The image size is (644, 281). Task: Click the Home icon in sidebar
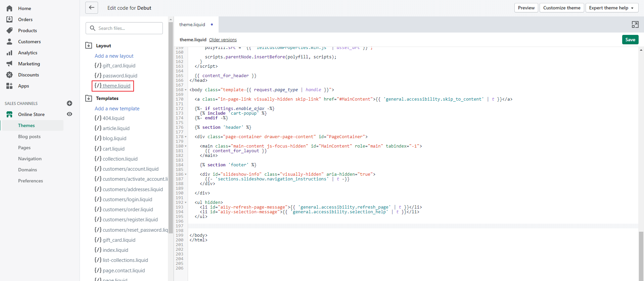click(x=9, y=8)
